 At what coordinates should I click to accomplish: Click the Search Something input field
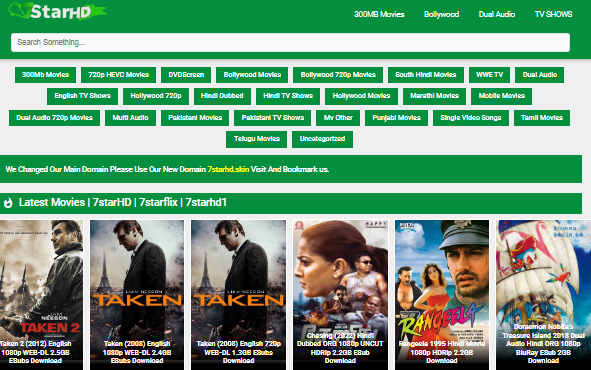[x=290, y=42]
